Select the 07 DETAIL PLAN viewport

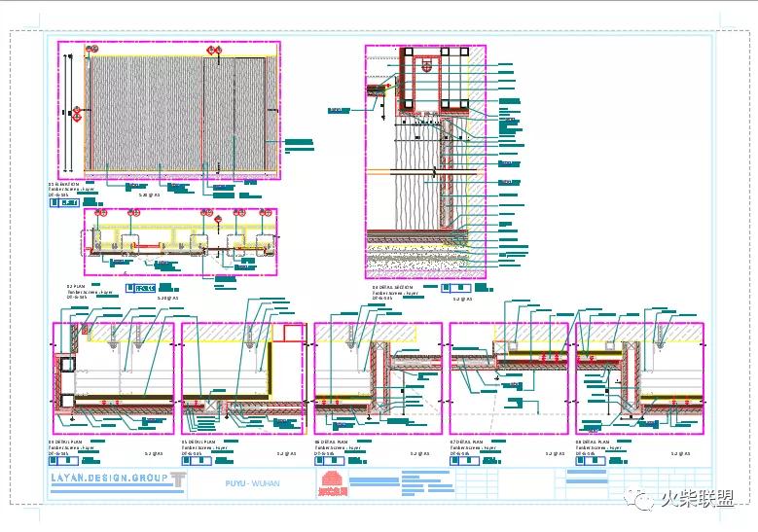pos(509,378)
